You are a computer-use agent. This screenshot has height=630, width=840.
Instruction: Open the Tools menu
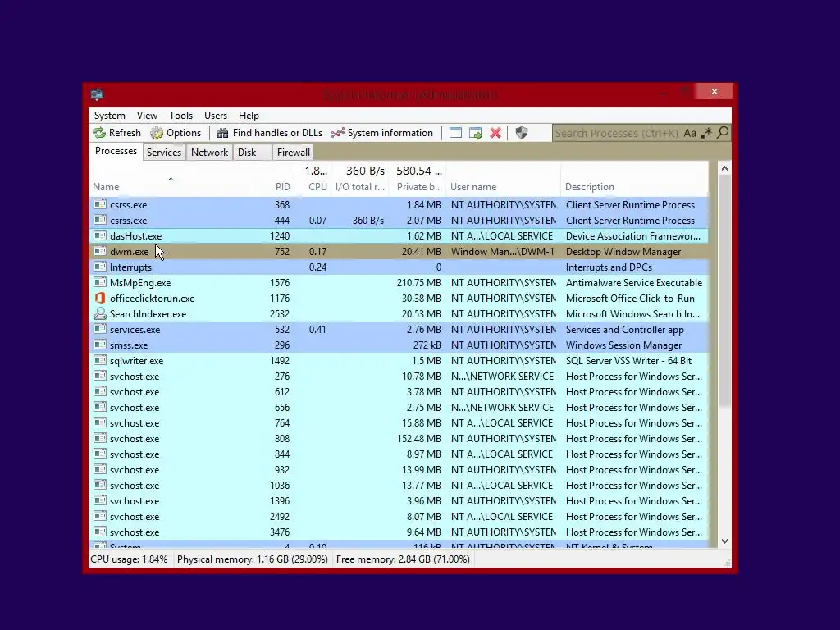[x=180, y=116]
